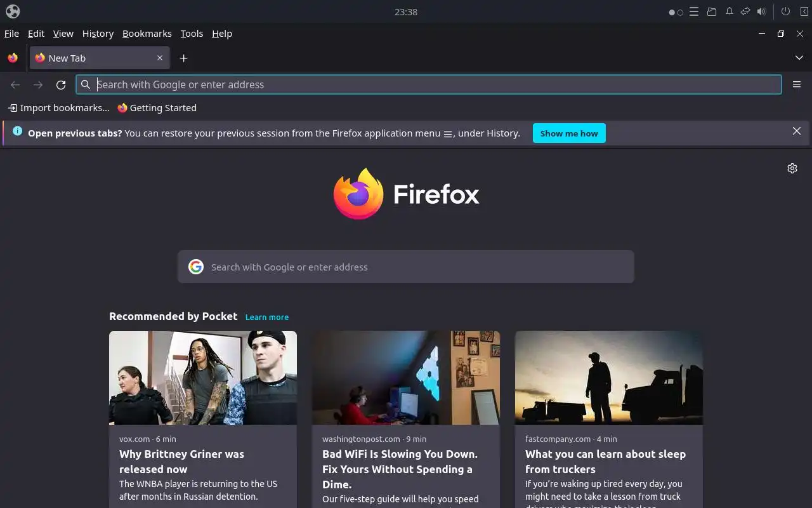Viewport: 812px width, 508px height.
Task: Open the Bad WiFi article thumbnail
Action: point(406,378)
